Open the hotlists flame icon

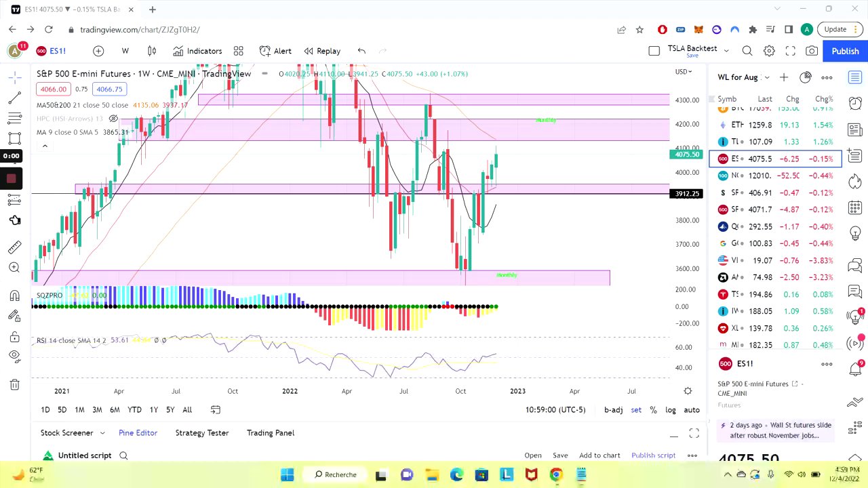click(855, 182)
